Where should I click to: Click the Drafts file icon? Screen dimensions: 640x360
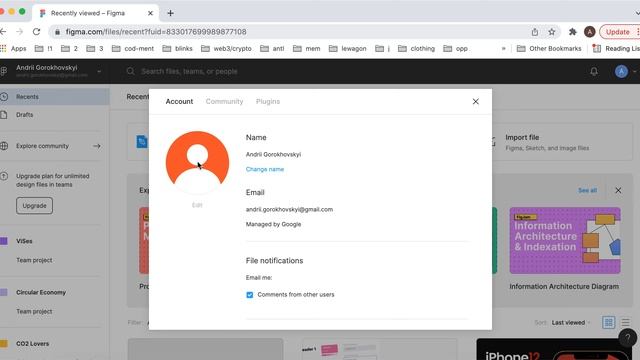(4, 115)
